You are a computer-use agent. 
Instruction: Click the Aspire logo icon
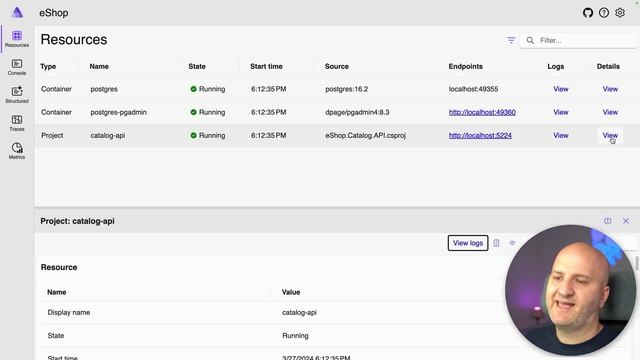coord(17,12)
